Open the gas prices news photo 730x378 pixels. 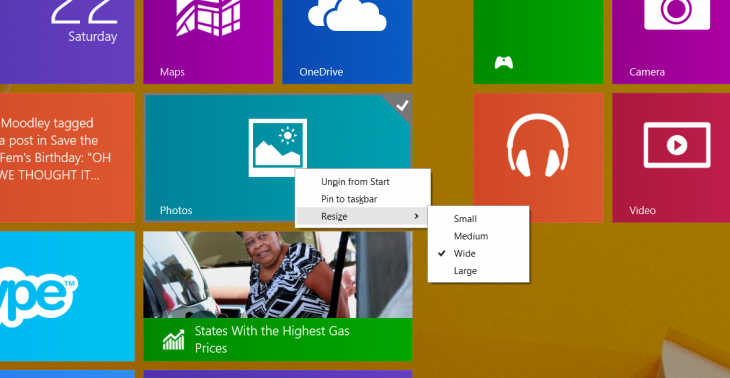(277, 275)
